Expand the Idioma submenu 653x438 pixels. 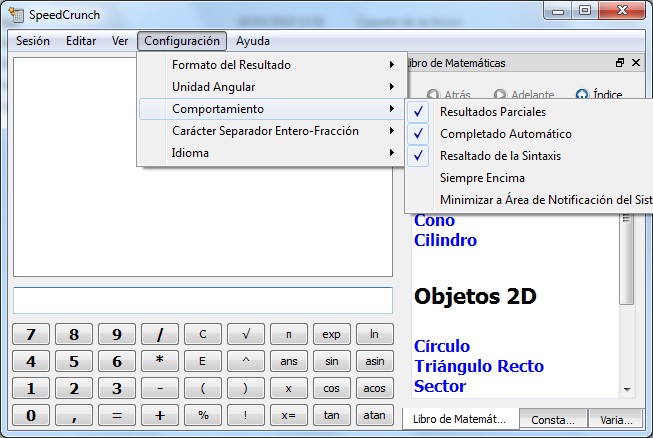(272, 153)
